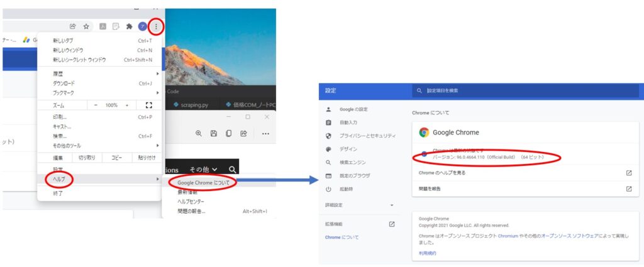
Task: Expand the その他 dropdown on the web page
Action: coord(203,169)
